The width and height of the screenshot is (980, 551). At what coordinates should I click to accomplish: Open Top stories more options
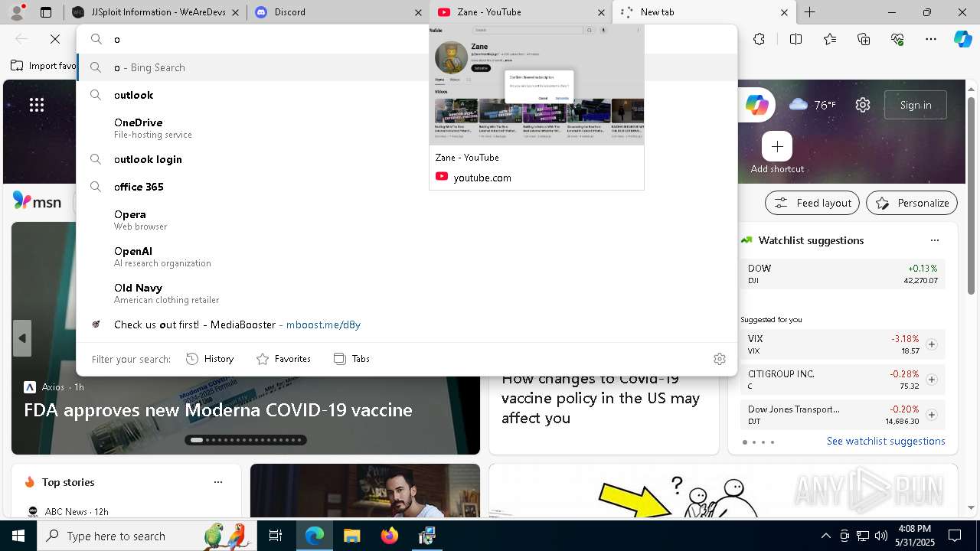[x=218, y=482]
